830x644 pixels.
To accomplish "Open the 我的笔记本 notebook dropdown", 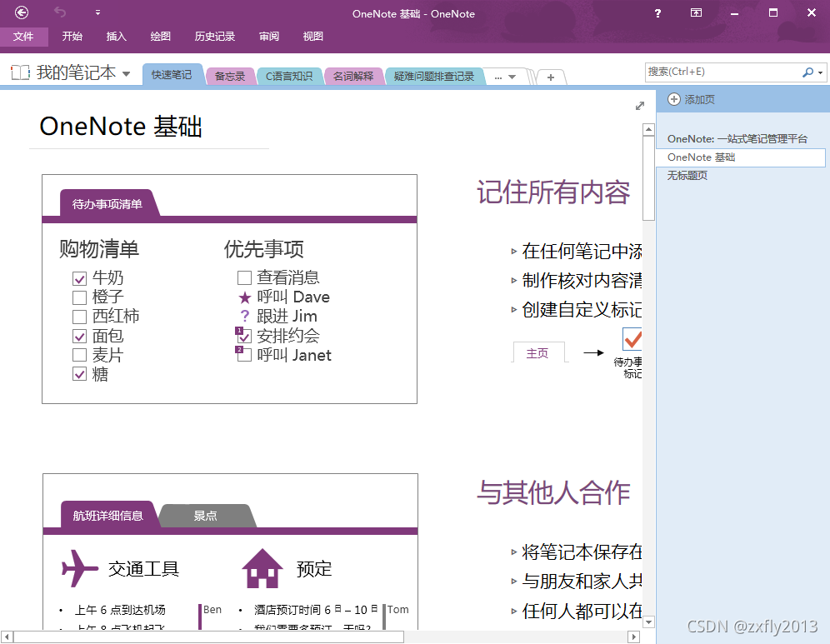I will (127, 74).
